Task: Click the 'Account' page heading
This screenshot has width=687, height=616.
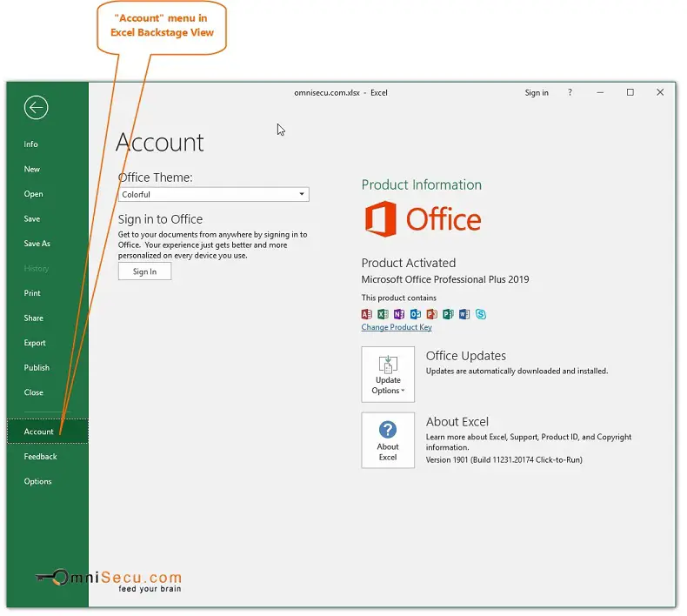Action: 160,143
